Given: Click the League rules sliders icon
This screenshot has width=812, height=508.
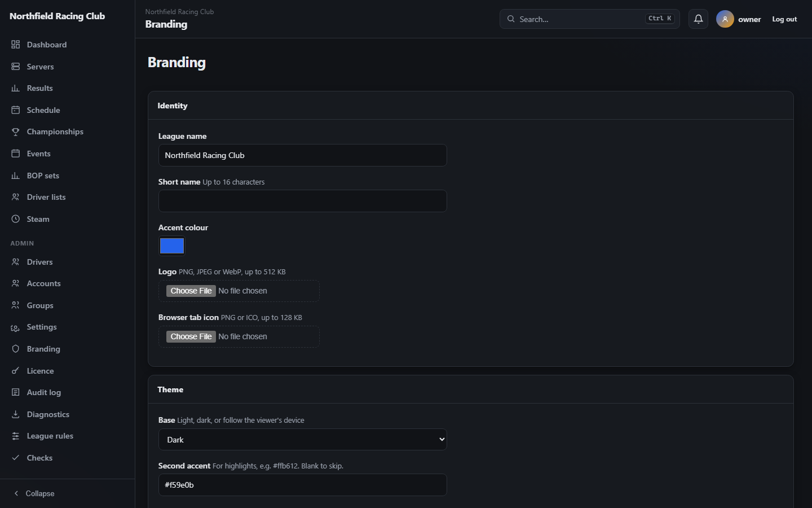Looking at the screenshot, I should point(16,436).
